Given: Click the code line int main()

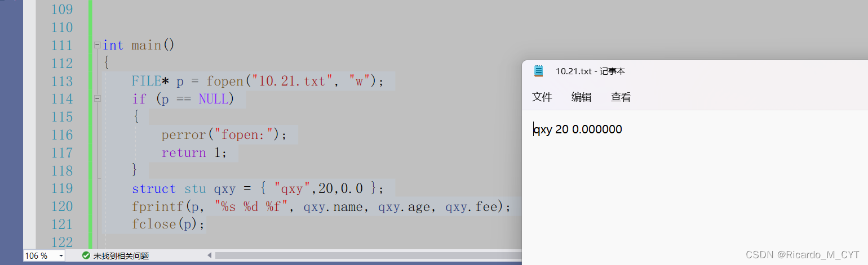Looking at the screenshot, I should [x=139, y=45].
